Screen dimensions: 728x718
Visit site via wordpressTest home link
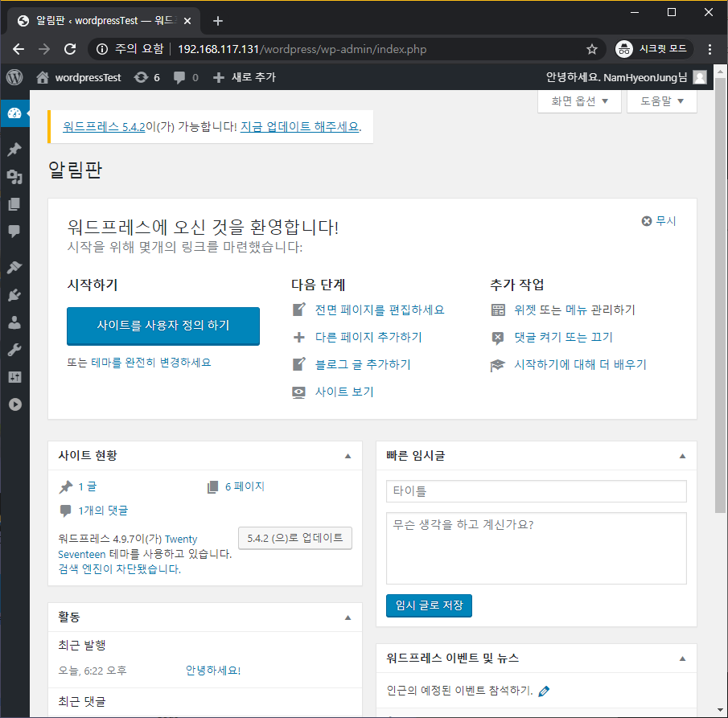tap(79, 77)
